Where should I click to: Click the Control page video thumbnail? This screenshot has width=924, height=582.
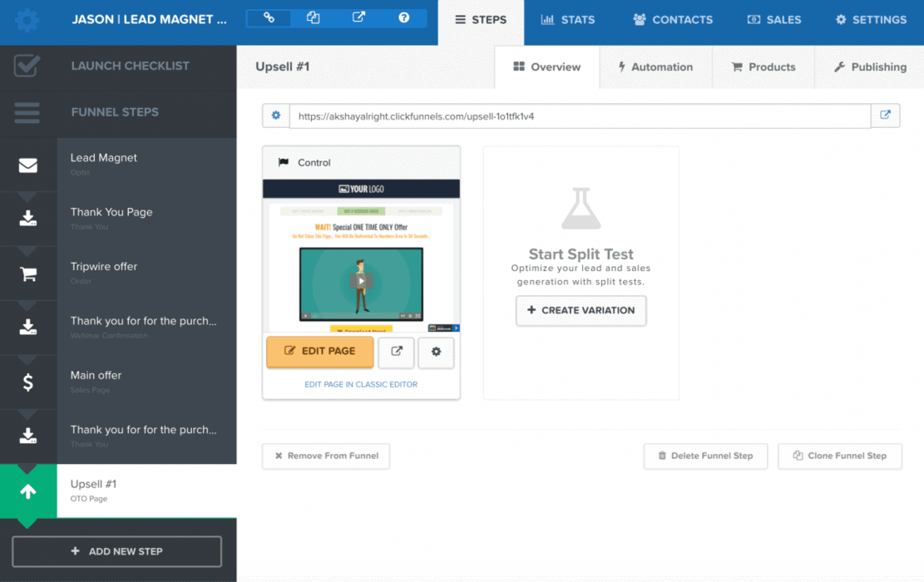pyautogui.click(x=361, y=283)
